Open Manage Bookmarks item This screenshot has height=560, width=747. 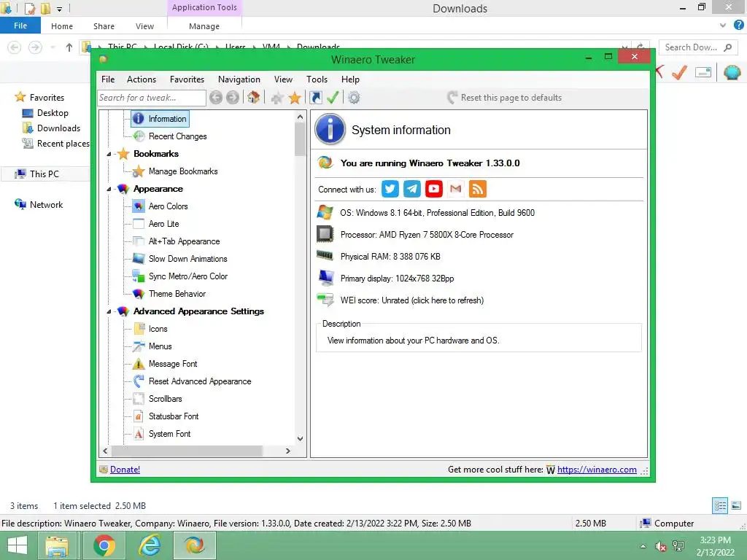pos(183,171)
